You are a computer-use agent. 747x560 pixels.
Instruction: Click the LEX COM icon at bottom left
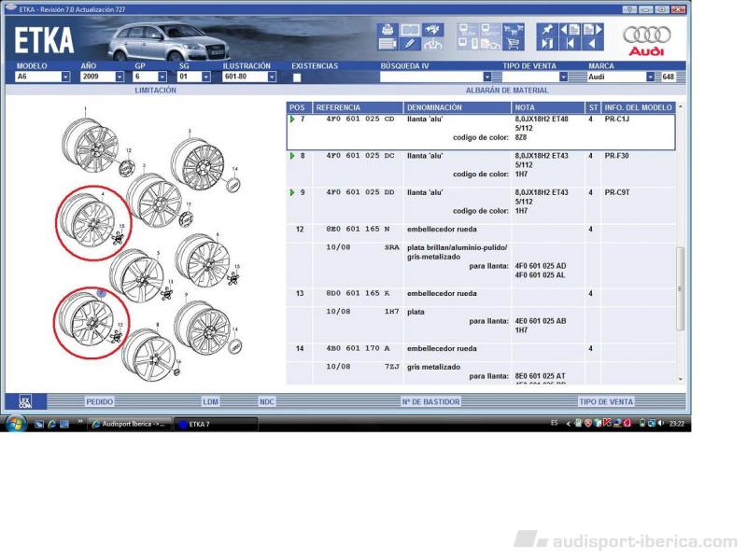point(25,401)
